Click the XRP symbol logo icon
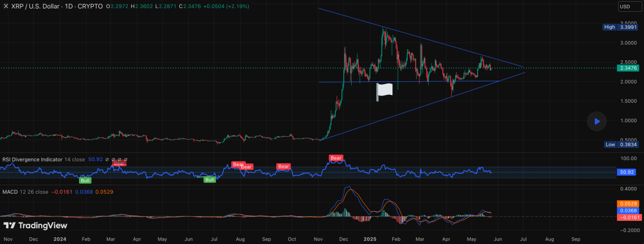Screen dimensions: 644x244 (x=6, y=7)
